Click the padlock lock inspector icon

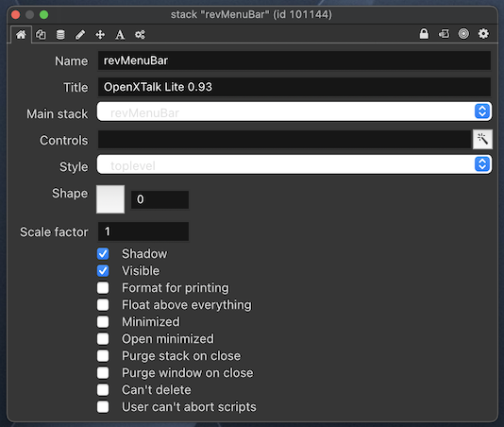pos(424,34)
